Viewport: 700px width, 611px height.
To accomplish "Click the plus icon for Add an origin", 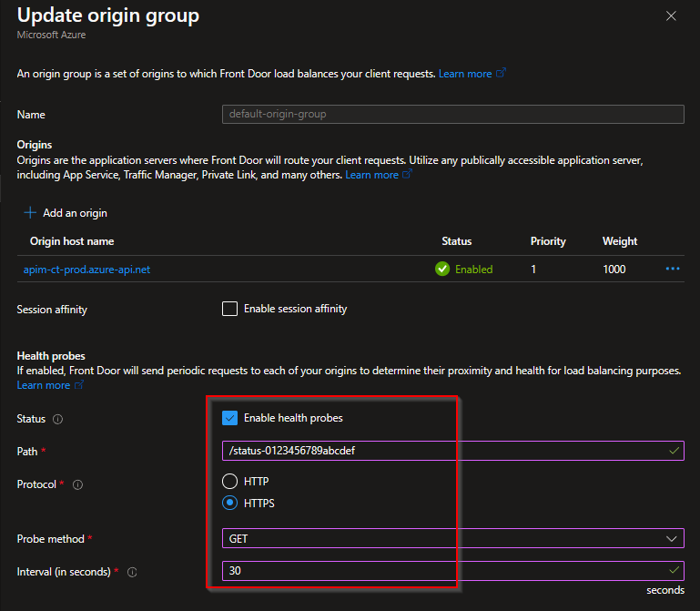I will click(30, 212).
